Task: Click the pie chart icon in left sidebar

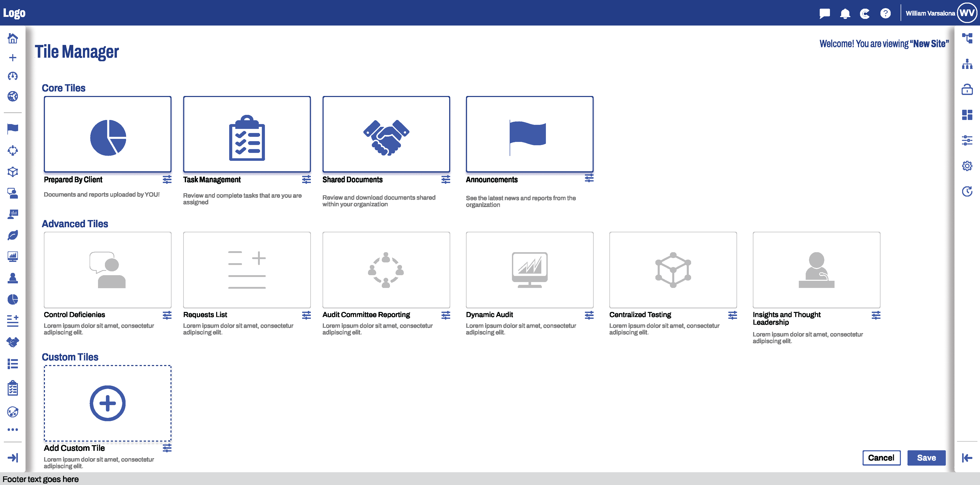Action: tap(13, 299)
